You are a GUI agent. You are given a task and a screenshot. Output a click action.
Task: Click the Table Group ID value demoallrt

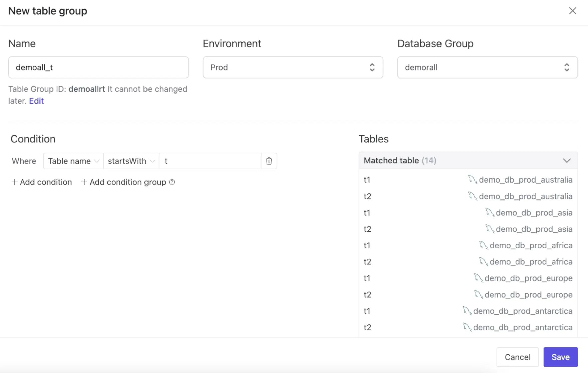tap(87, 89)
